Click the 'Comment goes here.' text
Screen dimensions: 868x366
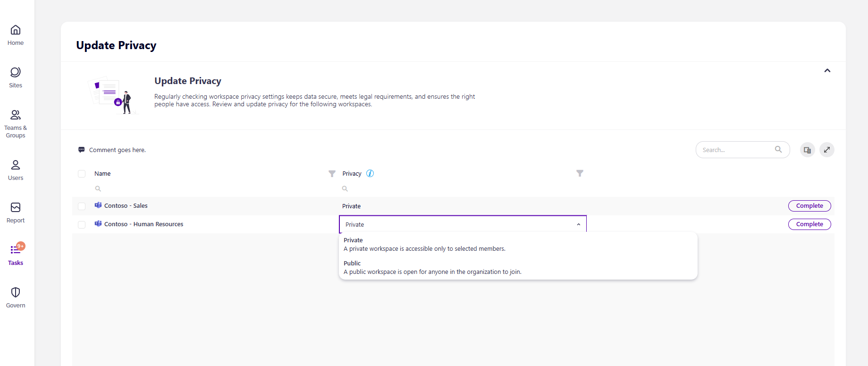click(118, 150)
